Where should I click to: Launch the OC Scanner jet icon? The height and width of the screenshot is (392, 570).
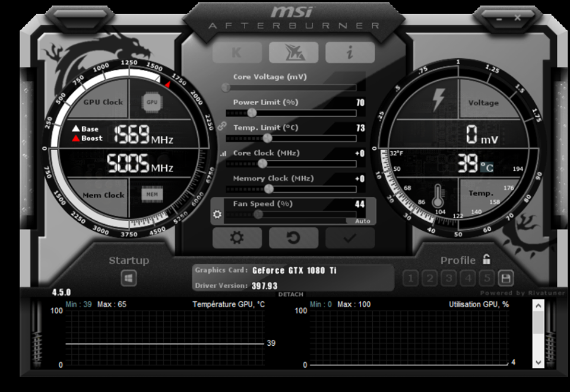(294, 52)
